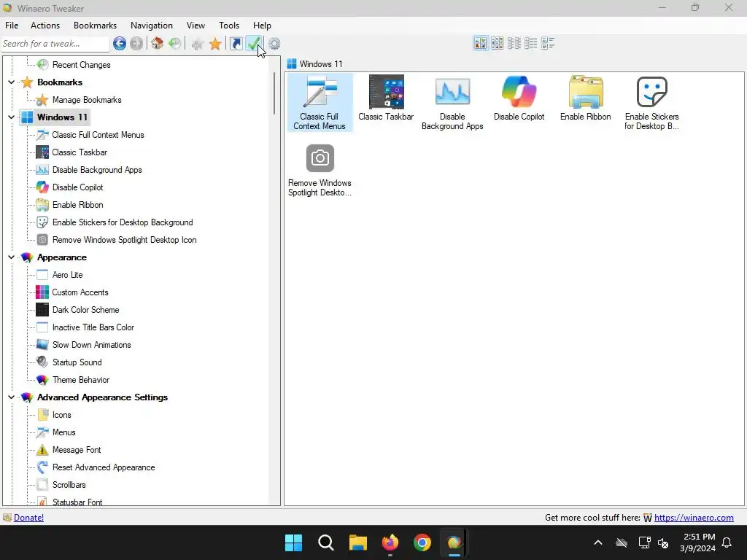Open the Tools menu

(x=229, y=26)
